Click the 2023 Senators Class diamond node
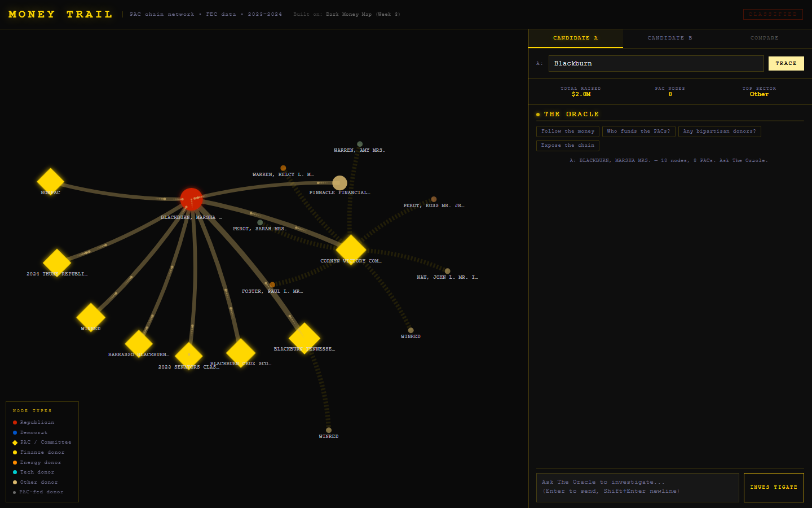Screen dimensions: 812x508 pos(189,356)
